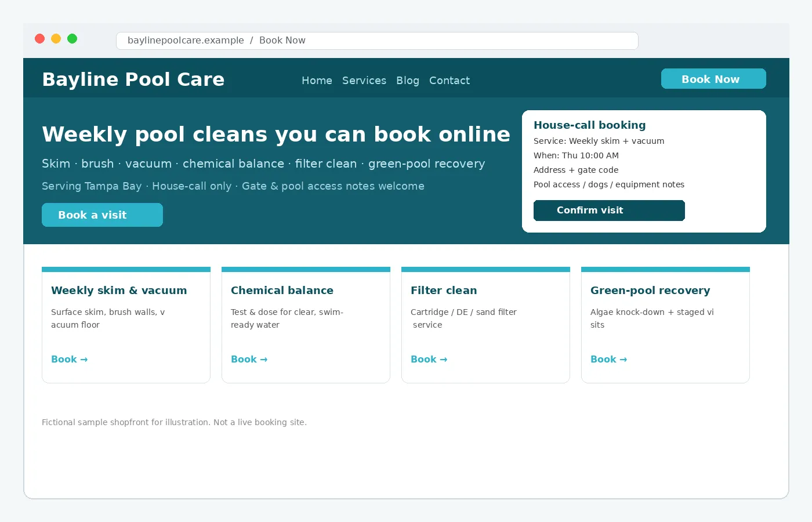
Task: Go to the Home nav item
Action: (317, 81)
